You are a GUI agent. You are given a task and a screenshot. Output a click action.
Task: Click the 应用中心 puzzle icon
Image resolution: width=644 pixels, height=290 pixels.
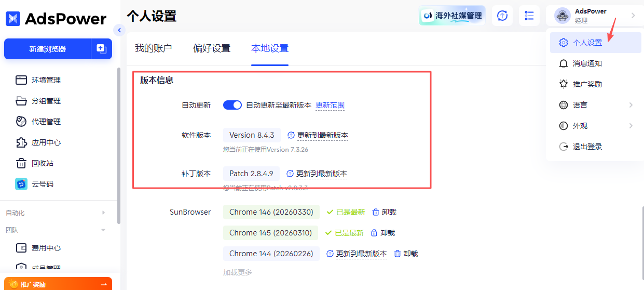point(21,142)
